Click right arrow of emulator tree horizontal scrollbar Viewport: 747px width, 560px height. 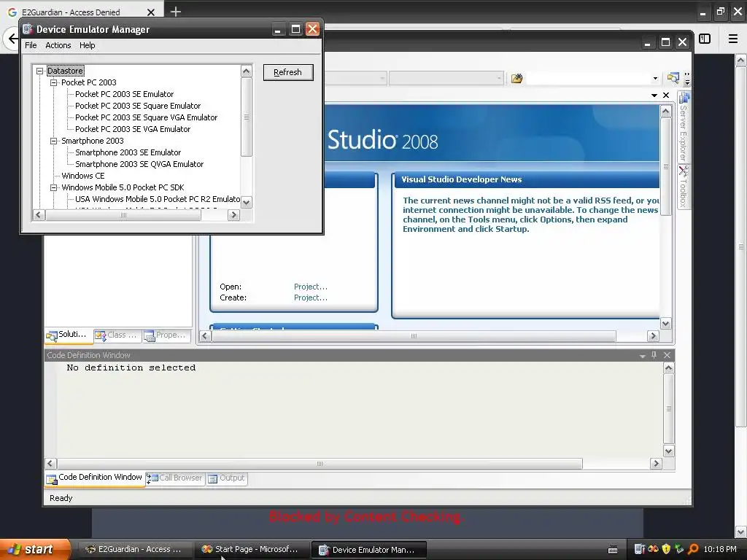(233, 215)
